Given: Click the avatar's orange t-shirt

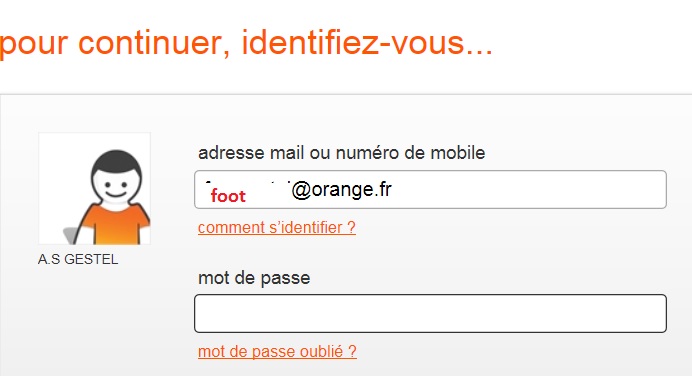Looking at the screenshot, I should (117, 225).
